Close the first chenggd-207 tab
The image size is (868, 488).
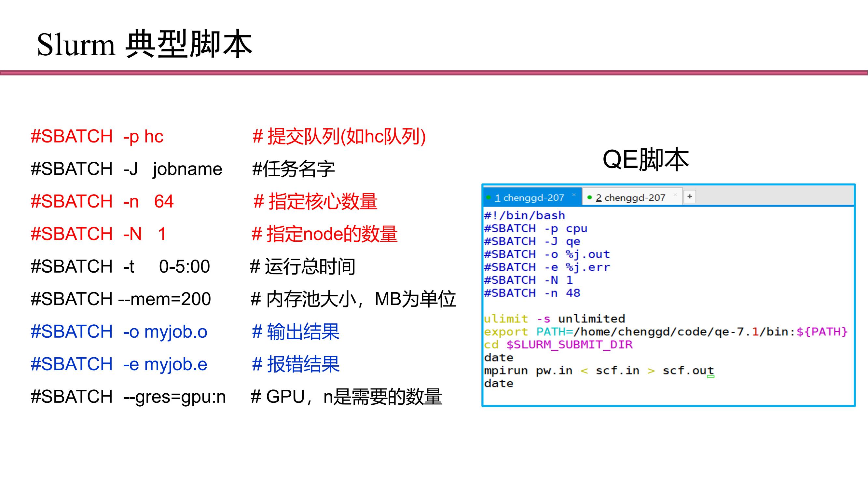[x=574, y=195]
